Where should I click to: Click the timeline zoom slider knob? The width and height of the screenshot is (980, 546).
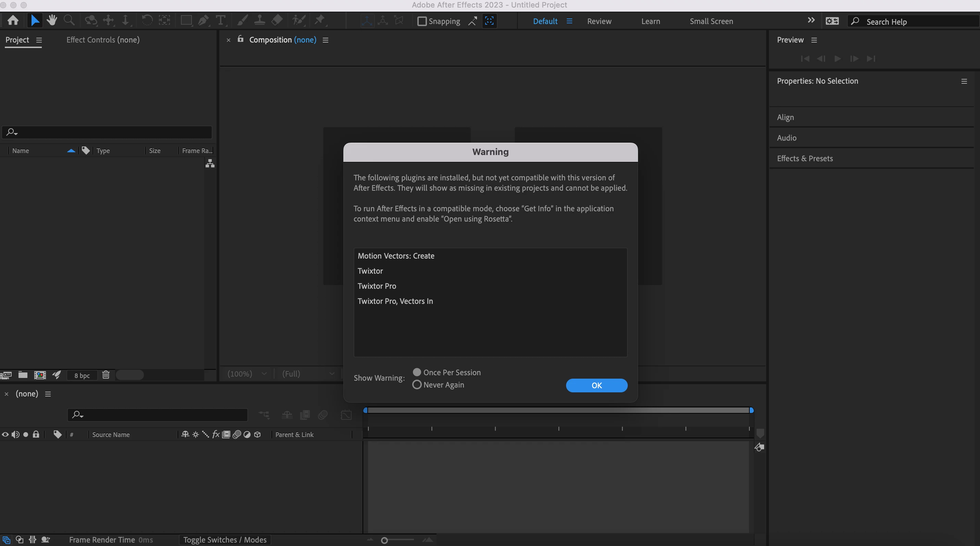pyautogui.click(x=384, y=540)
